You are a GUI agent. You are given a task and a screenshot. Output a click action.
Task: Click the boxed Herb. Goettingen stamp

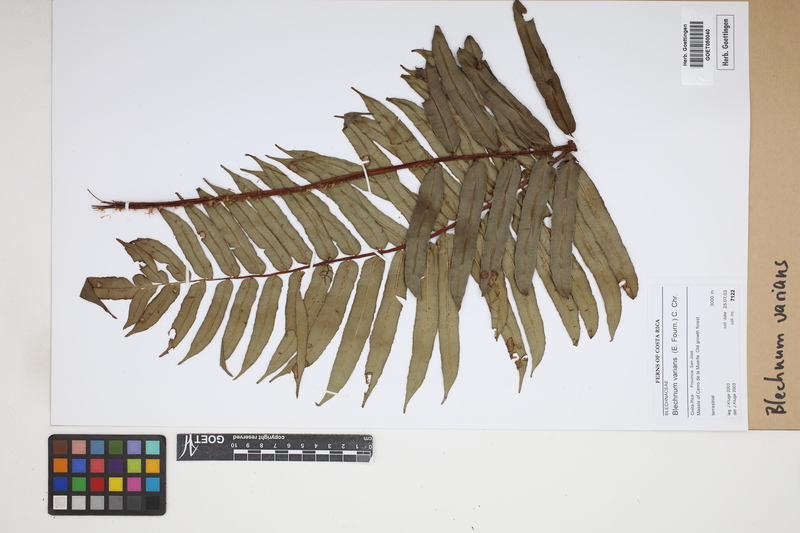[x=725, y=41]
